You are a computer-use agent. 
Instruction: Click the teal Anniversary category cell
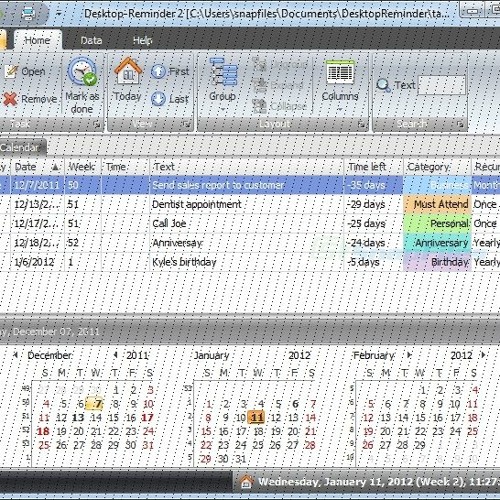[x=438, y=243]
